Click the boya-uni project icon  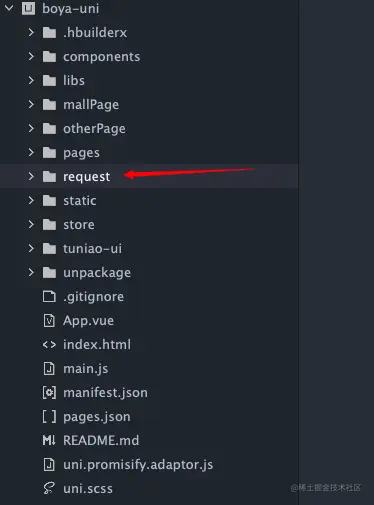click(28, 8)
